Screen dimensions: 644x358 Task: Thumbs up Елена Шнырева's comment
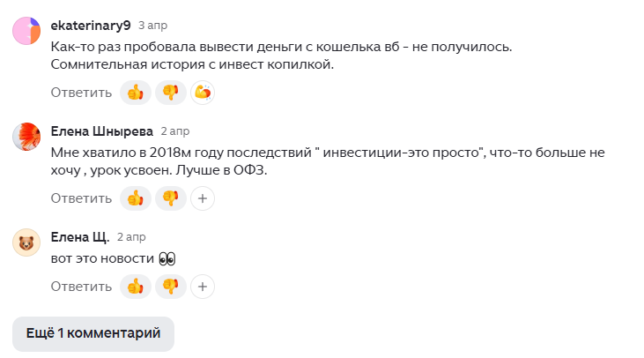point(135,198)
